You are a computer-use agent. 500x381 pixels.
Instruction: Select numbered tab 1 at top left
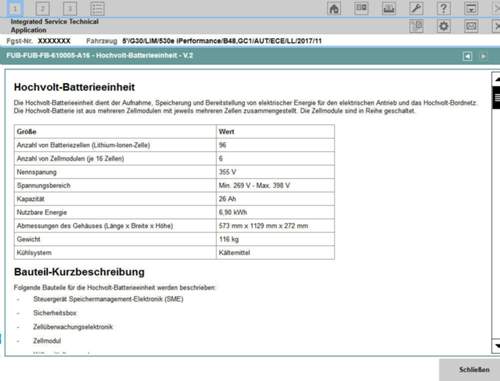15,8
